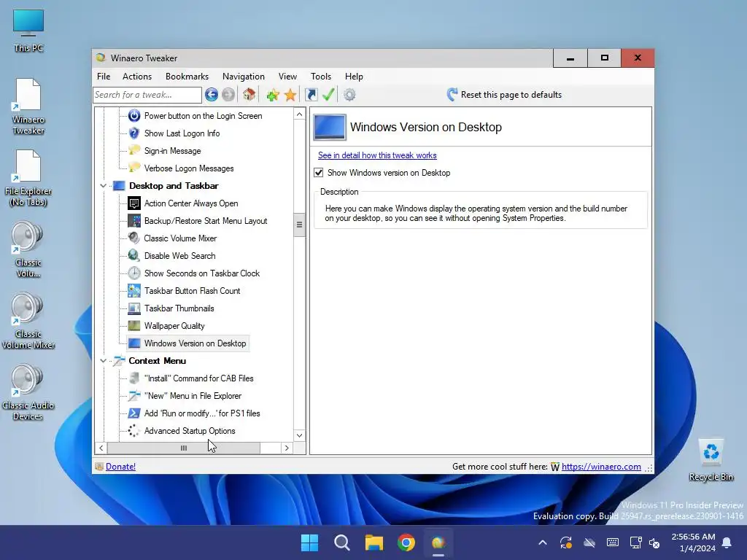The width and height of the screenshot is (747, 560).
Task: Select This PC desktop icon
Action: click(28, 31)
